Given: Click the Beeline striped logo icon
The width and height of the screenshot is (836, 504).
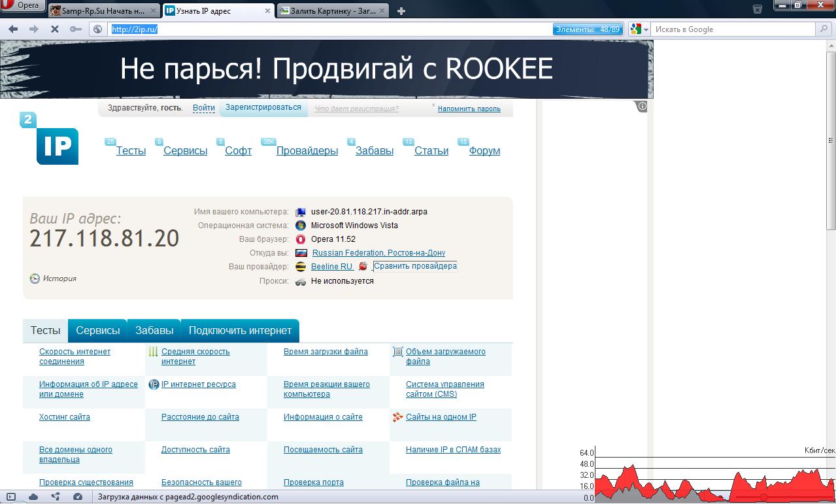Looking at the screenshot, I should [x=301, y=267].
